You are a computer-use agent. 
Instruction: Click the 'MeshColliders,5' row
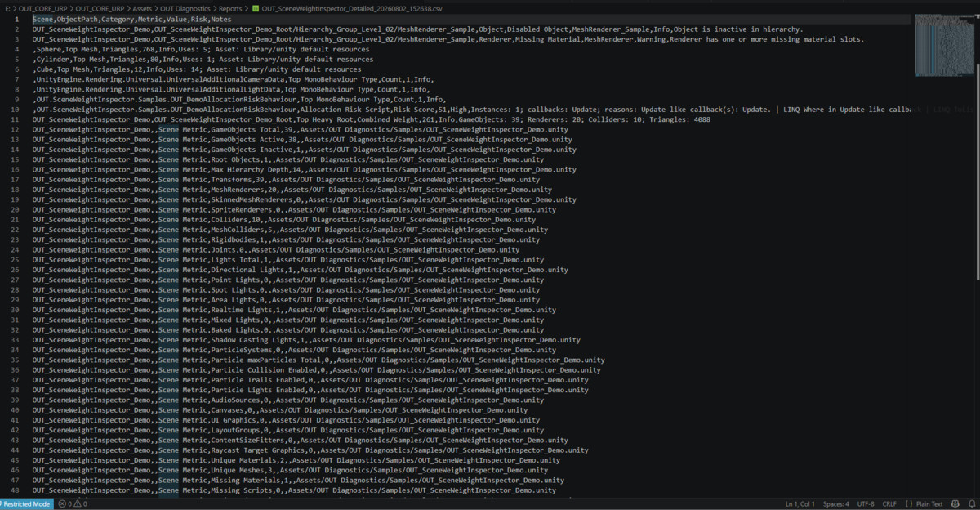[290, 230]
